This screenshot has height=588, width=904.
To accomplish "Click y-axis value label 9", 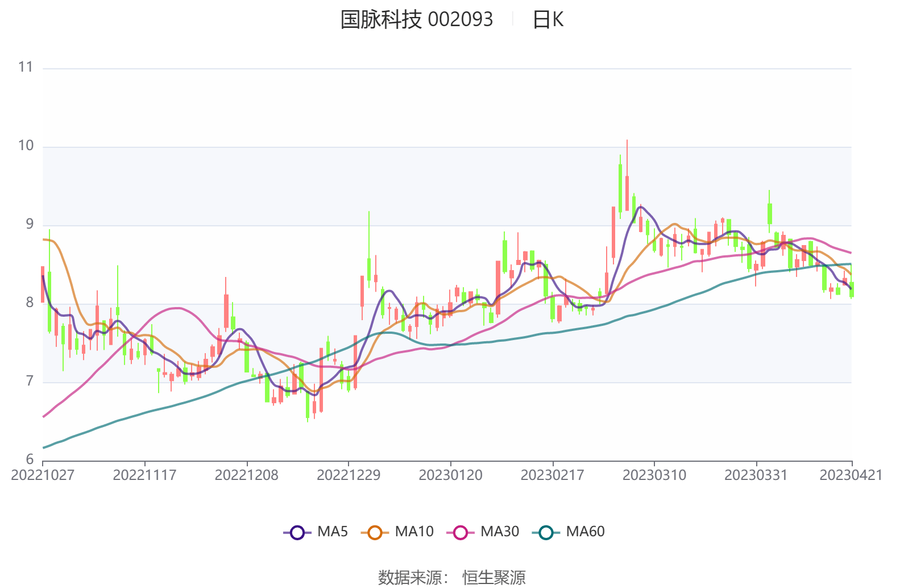I will pyautogui.click(x=30, y=224).
